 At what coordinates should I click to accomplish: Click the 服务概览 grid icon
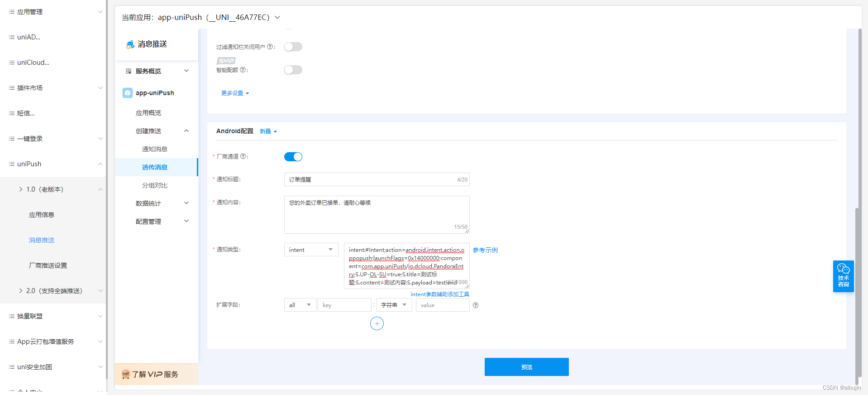[x=129, y=71]
